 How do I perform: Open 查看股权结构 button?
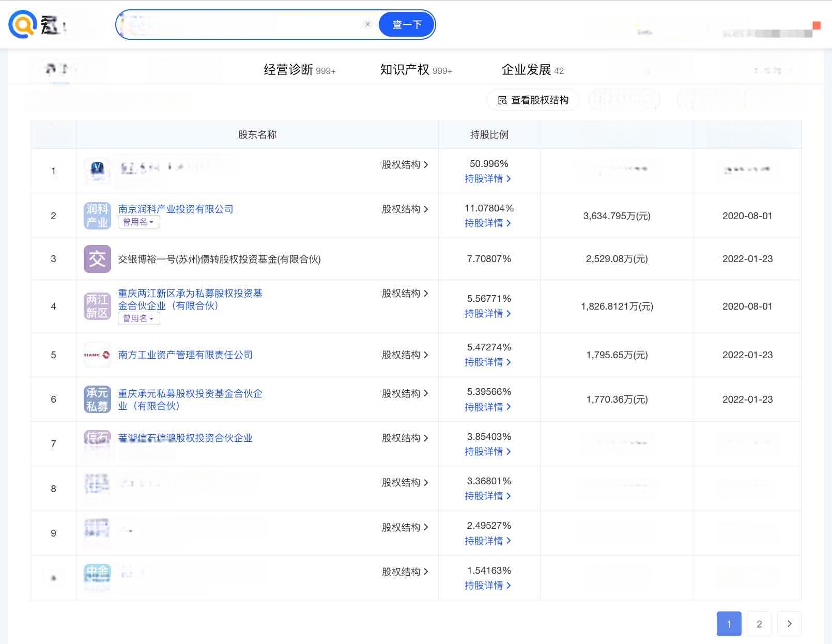pos(533,100)
